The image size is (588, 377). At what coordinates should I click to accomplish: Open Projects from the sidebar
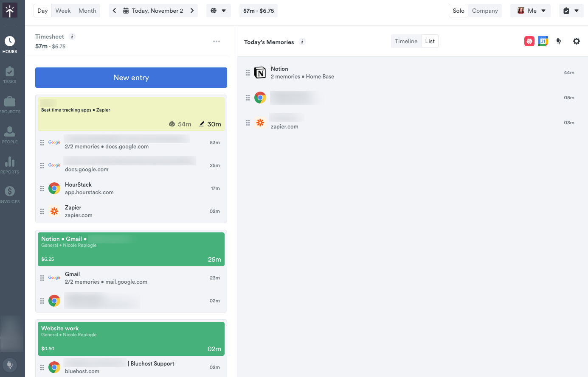pyautogui.click(x=10, y=105)
